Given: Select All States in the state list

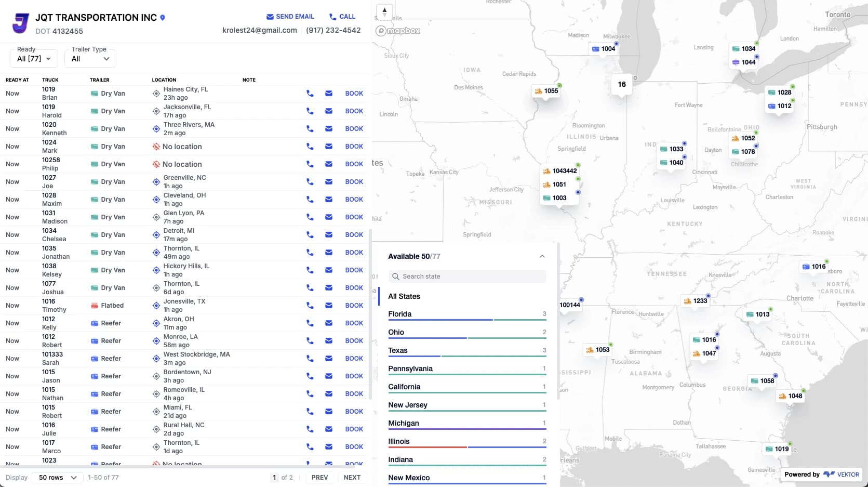Looking at the screenshot, I should (404, 296).
